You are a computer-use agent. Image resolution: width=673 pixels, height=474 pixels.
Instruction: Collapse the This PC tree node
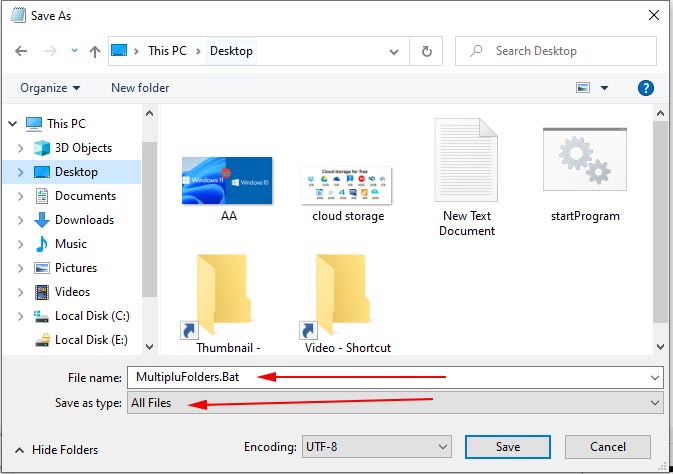click(x=12, y=124)
